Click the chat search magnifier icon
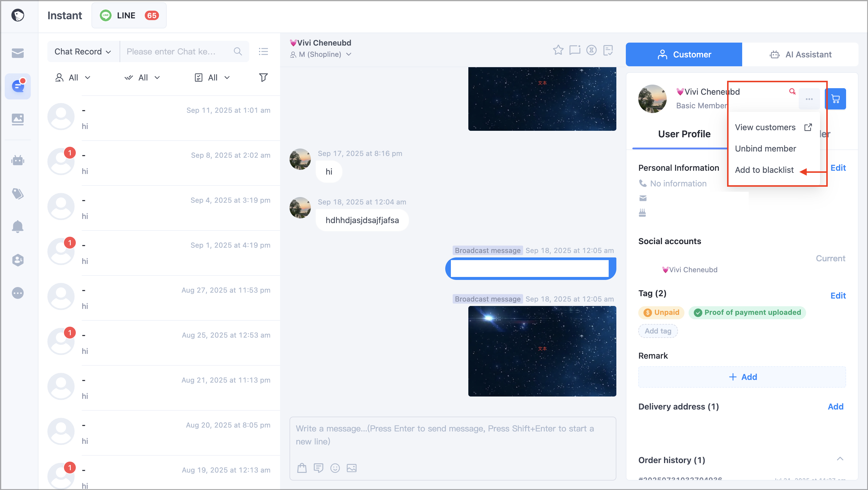 tap(237, 51)
